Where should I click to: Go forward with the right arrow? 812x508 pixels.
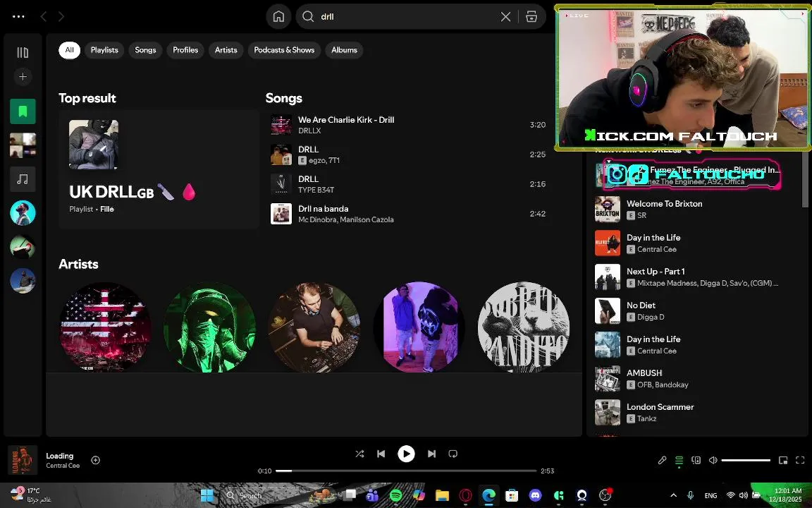61,17
